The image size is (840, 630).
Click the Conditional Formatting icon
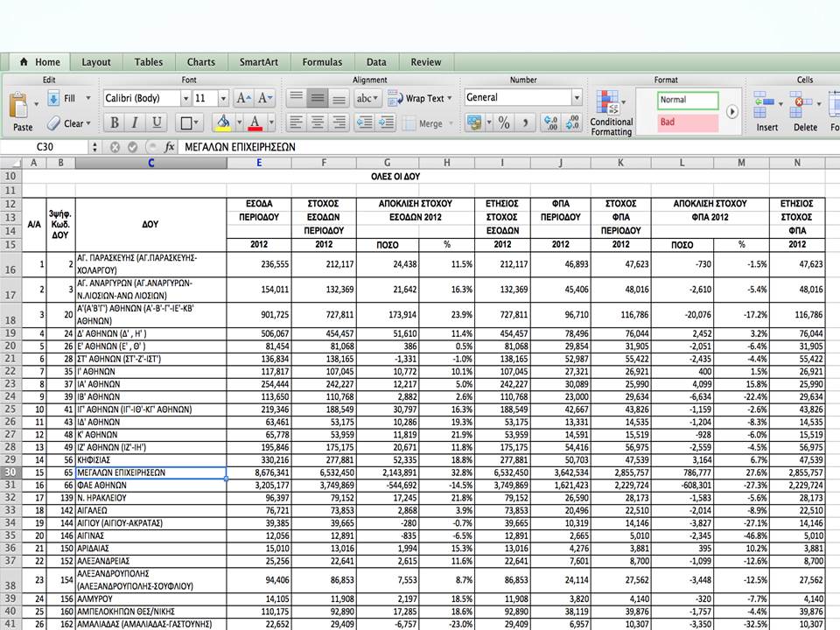click(x=607, y=102)
